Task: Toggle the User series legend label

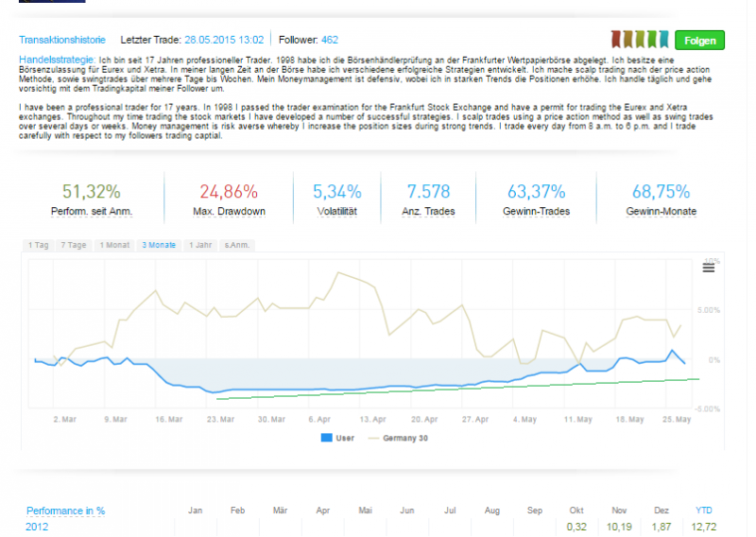Action: (346, 438)
